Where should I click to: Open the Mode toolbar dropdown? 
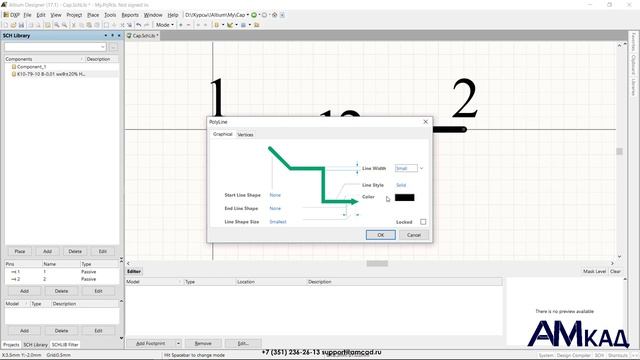coord(164,25)
